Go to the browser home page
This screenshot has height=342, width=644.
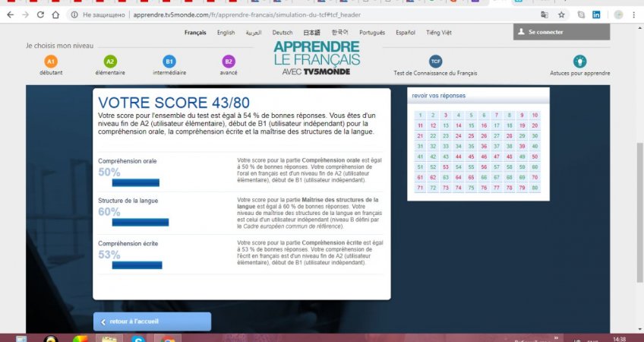click(x=57, y=14)
